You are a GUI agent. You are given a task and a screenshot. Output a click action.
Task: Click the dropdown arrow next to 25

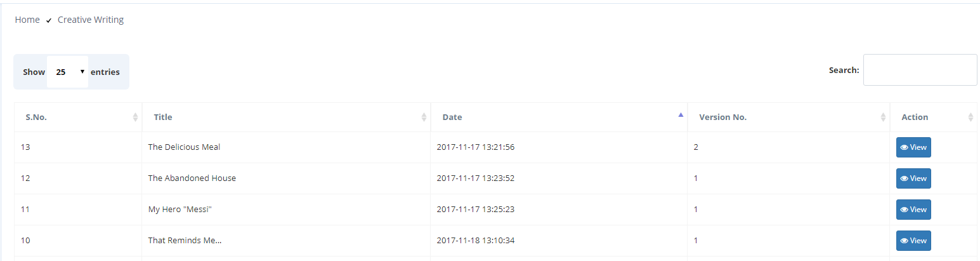82,72
